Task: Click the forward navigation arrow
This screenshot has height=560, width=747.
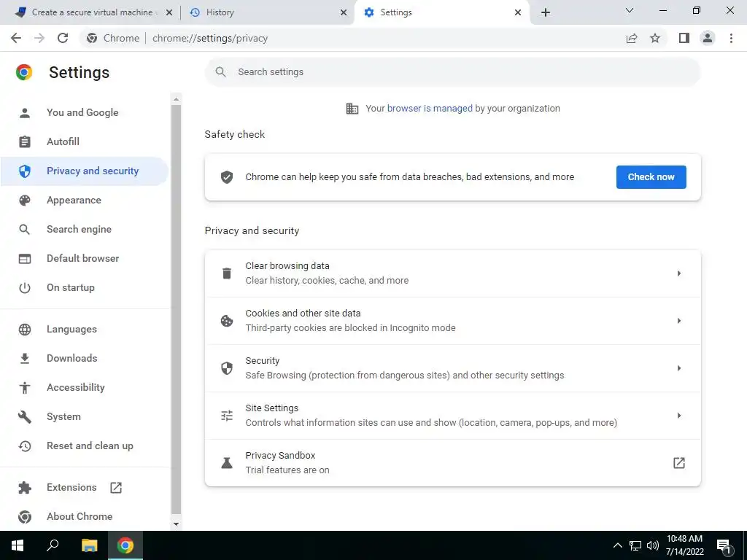Action: [x=39, y=38]
